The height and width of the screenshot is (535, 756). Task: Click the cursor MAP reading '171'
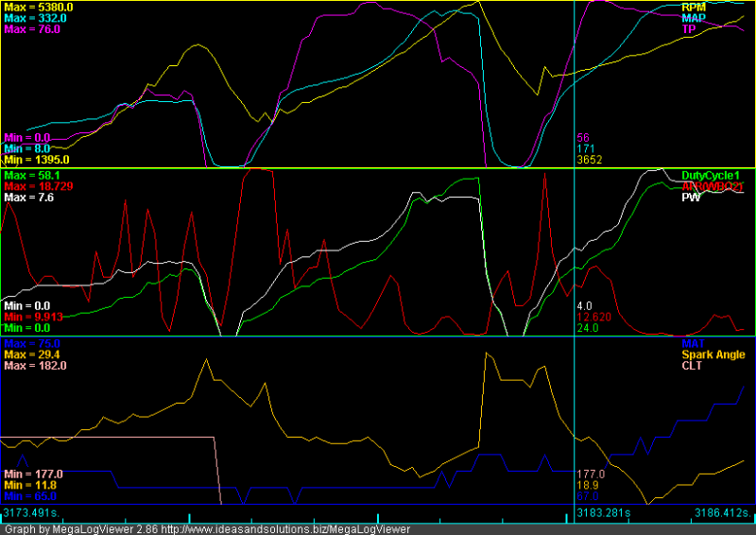(586, 148)
